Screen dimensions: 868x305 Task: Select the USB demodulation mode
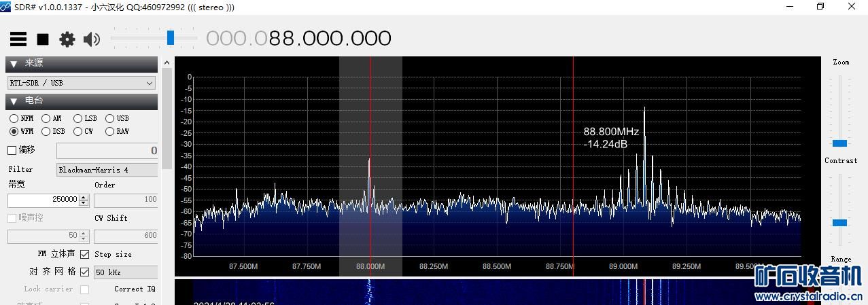point(109,118)
